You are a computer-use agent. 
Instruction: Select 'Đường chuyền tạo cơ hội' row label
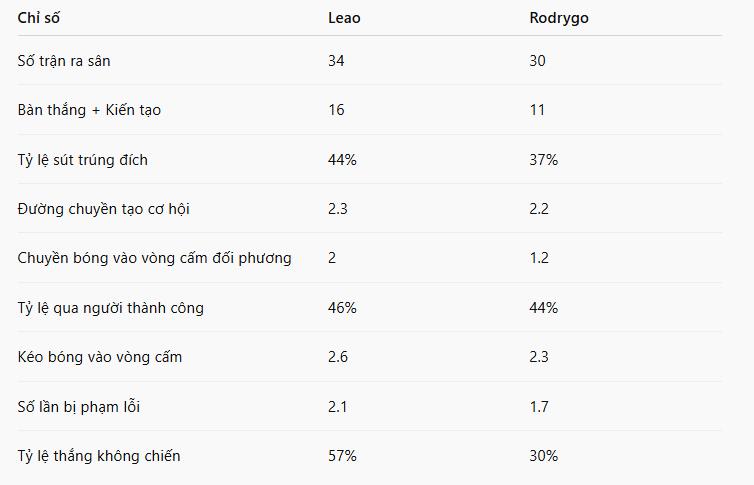tap(103, 209)
